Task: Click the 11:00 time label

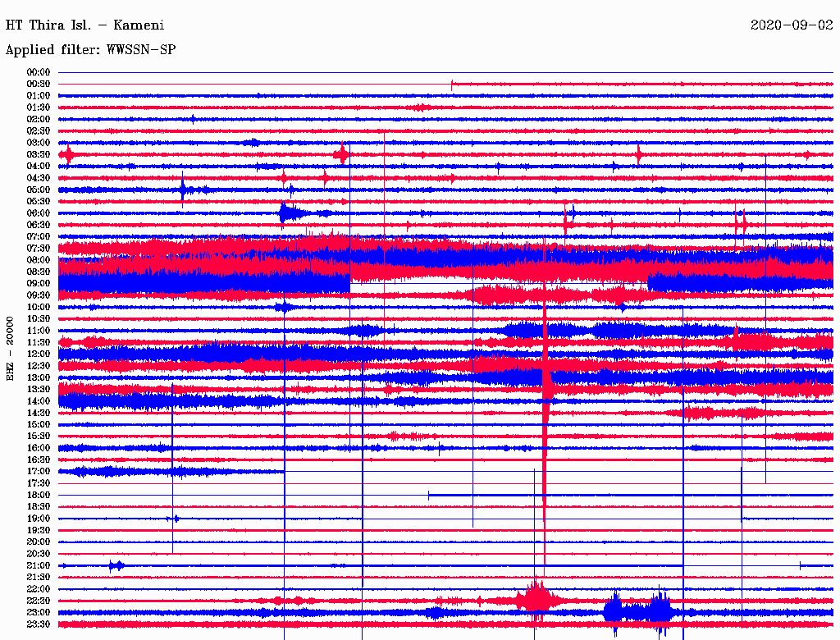Action: [39, 331]
